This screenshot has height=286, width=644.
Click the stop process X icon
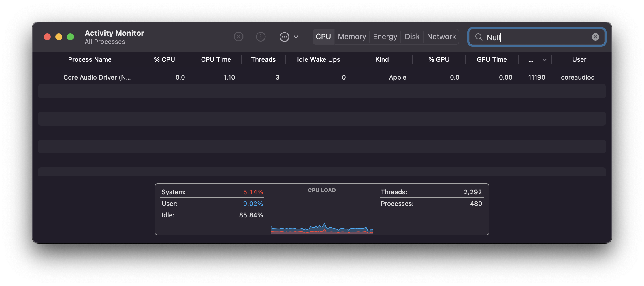click(x=238, y=37)
